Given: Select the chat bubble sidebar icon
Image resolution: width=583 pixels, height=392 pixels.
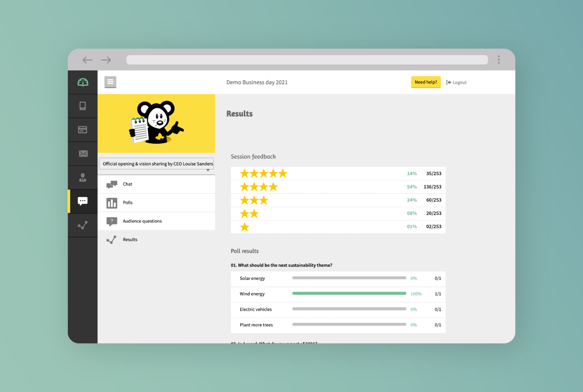Looking at the screenshot, I should (83, 201).
